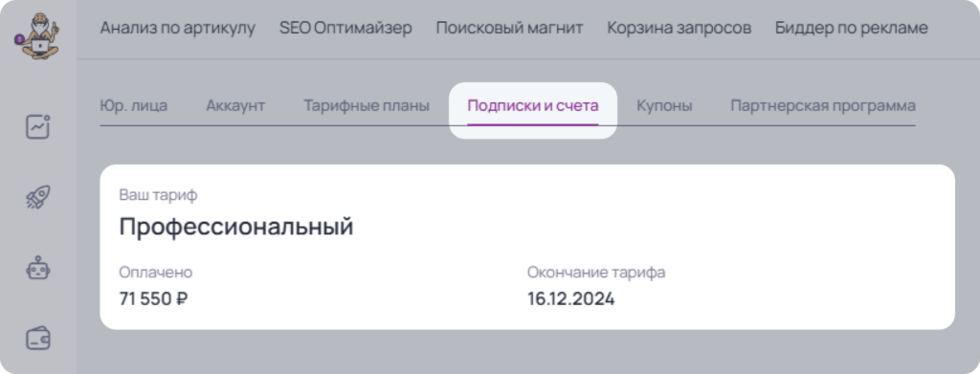Click the monkey mascot logo
This screenshot has height=374, width=980.
(x=36, y=39)
